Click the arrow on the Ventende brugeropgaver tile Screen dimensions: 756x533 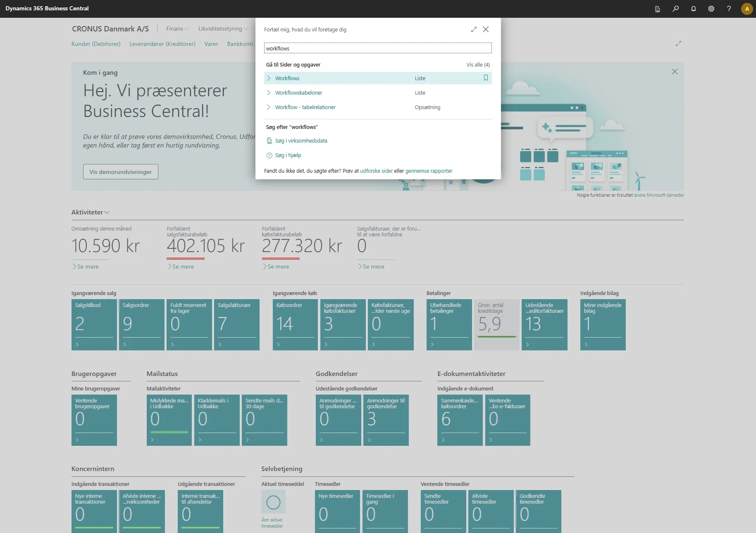click(x=77, y=440)
